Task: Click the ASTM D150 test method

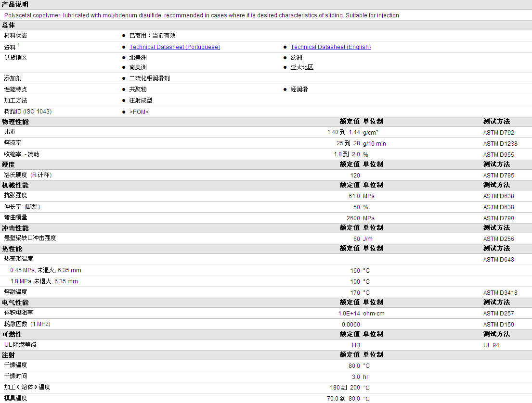Action: (x=498, y=325)
